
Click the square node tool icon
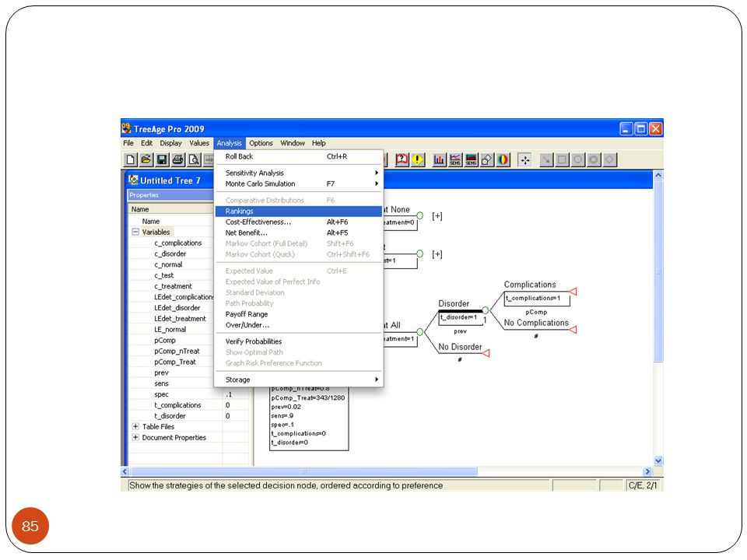coord(562,159)
